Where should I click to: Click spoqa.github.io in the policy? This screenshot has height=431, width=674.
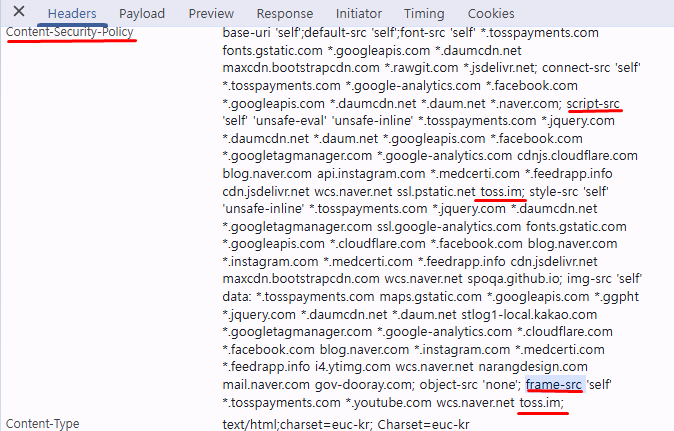tap(515, 279)
